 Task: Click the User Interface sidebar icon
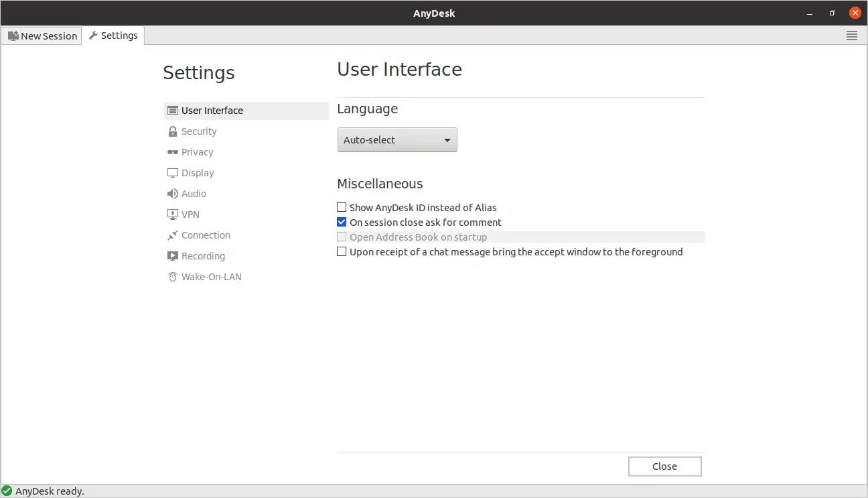click(x=173, y=111)
